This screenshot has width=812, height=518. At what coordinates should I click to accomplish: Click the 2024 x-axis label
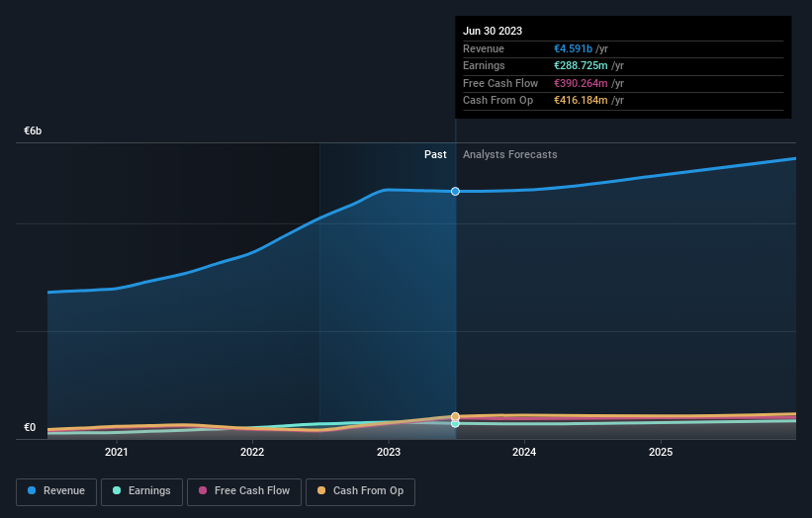click(524, 453)
